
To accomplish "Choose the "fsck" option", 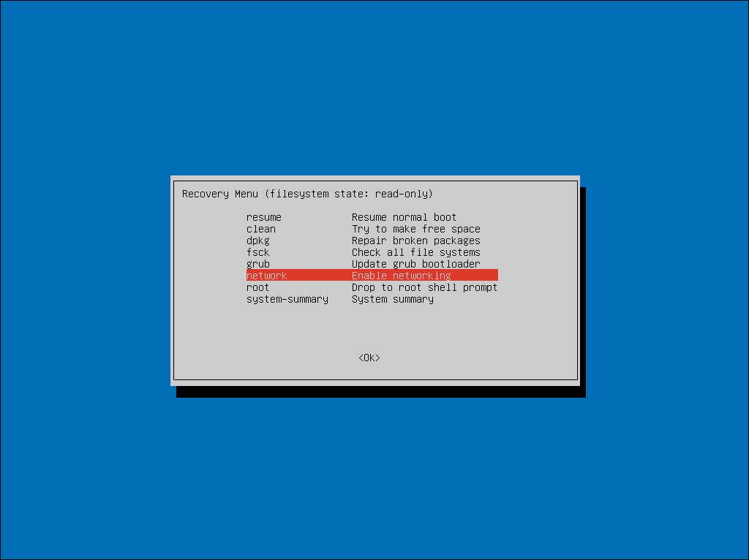I will coord(258,252).
